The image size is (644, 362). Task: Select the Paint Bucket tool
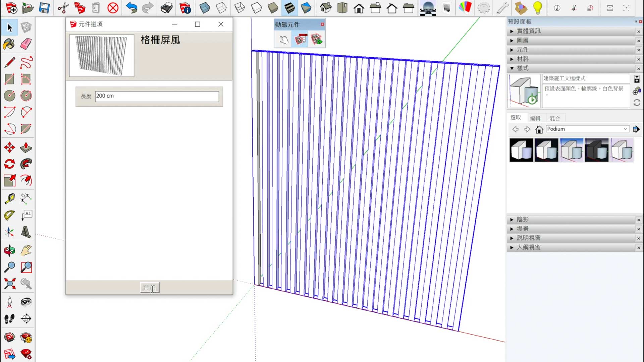[x=9, y=44]
